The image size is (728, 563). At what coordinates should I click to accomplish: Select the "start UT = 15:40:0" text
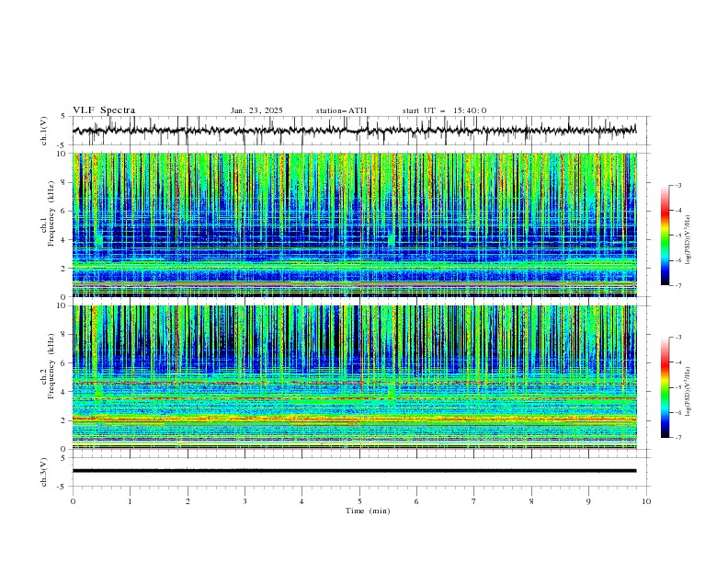[x=444, y=110]
